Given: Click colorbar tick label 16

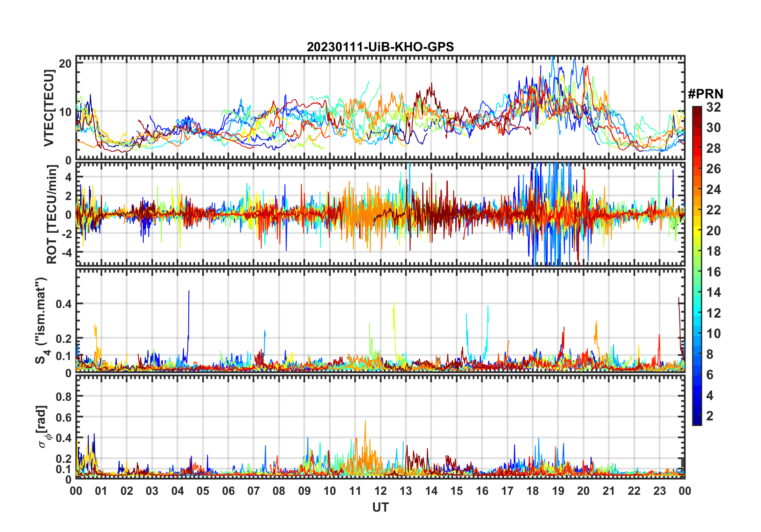Looking at the screenshot, I should pos(713,272).
